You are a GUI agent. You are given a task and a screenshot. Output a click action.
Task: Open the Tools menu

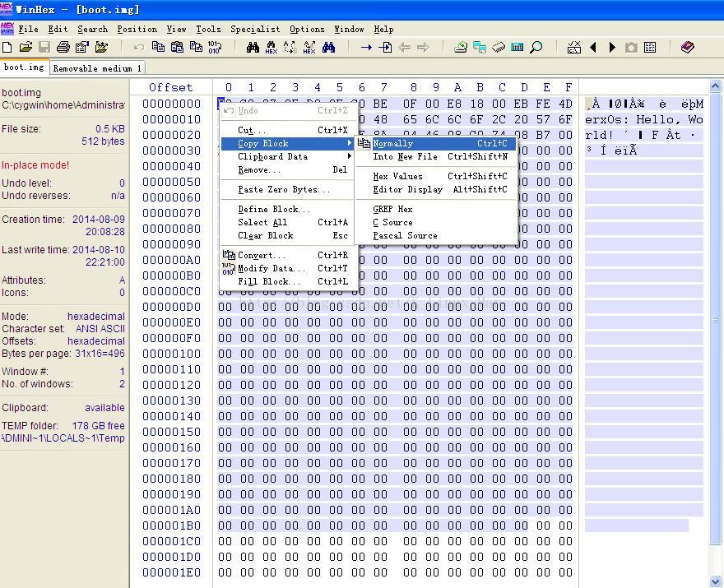[x=208, y=29]
